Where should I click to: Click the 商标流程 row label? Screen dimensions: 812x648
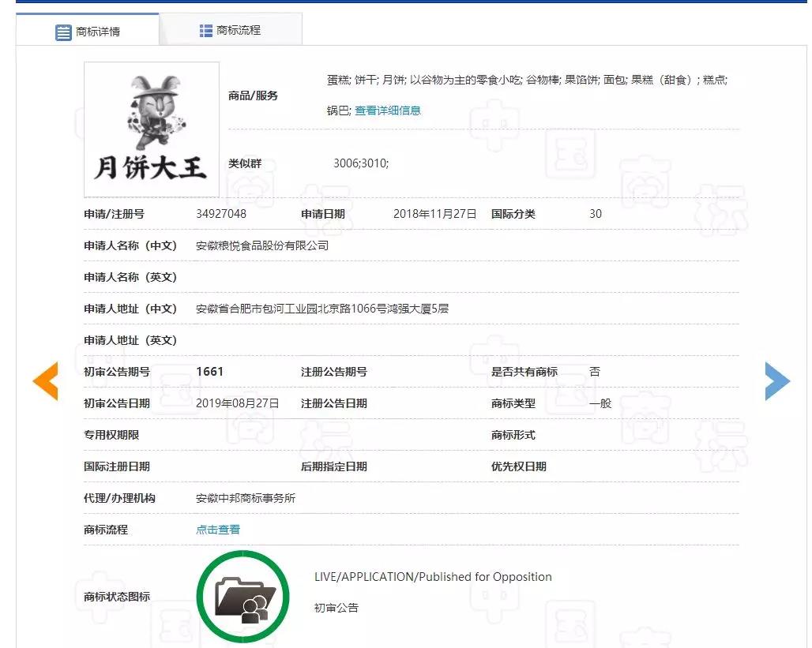pyautogui.click(x=106, y=530)
